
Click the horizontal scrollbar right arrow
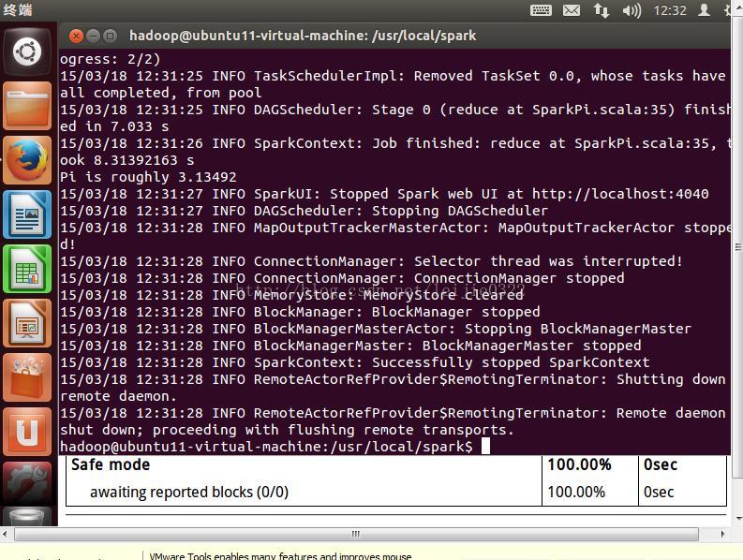pyautogui.click(x=722, y=534)
